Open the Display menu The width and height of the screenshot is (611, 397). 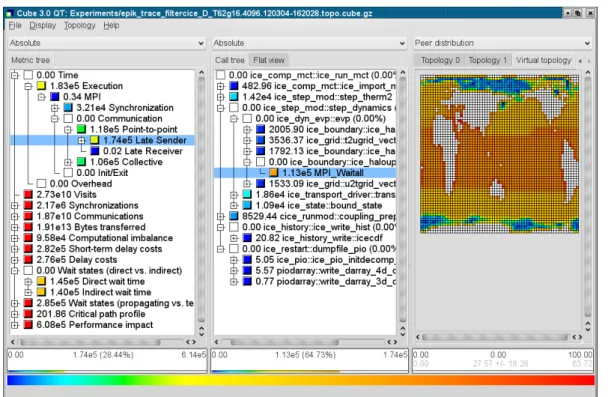[x=42, y=25]
